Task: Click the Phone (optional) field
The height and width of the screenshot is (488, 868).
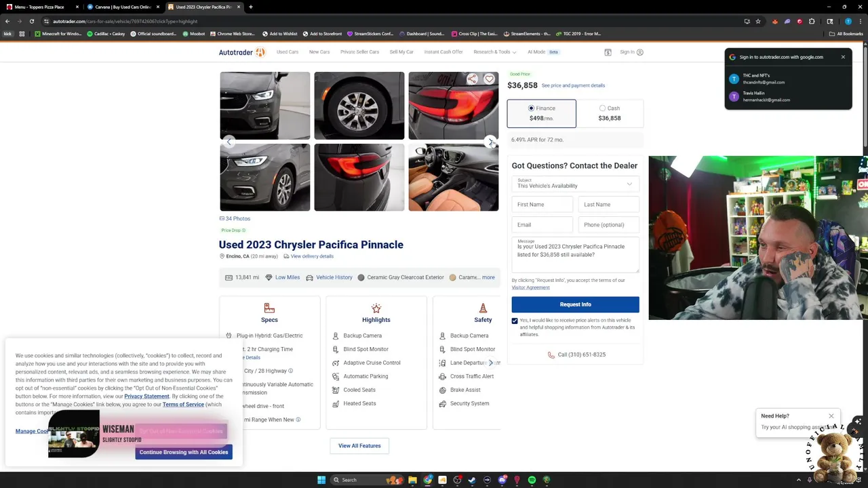Action: 608,224
